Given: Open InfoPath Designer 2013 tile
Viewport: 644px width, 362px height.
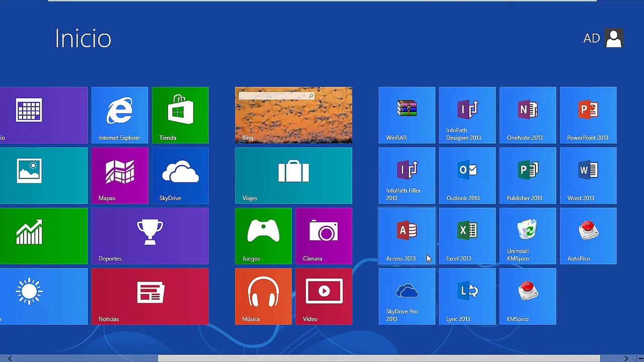Looking at the screenshot, I should (x=467, y=115).
